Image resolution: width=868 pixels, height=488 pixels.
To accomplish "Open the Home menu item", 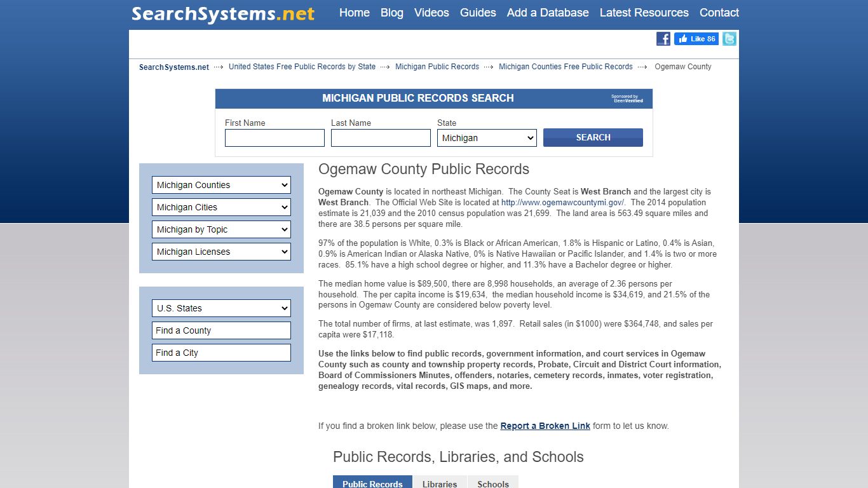I will (x=355, y=13).
